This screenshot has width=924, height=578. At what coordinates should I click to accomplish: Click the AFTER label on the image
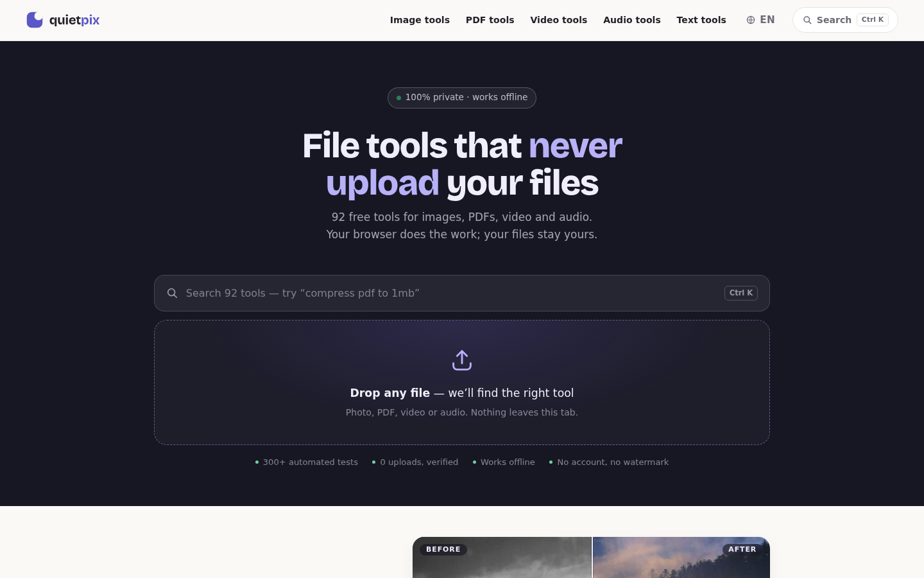pyautogui.click(x=742, y=550)
